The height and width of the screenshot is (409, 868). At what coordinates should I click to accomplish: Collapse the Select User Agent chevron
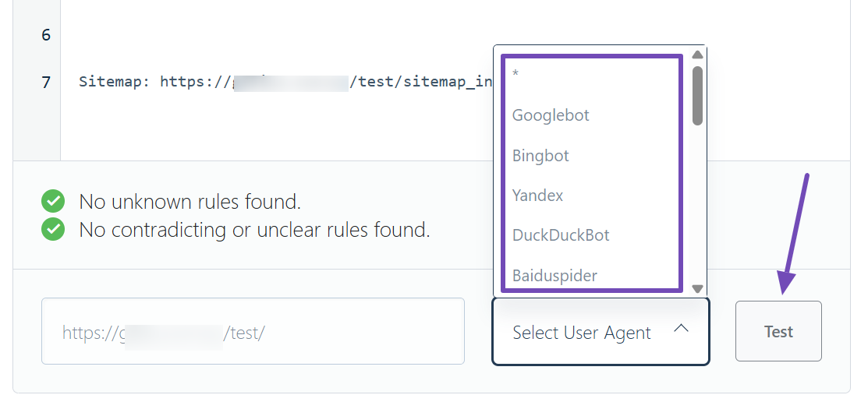tap(681, 330)
